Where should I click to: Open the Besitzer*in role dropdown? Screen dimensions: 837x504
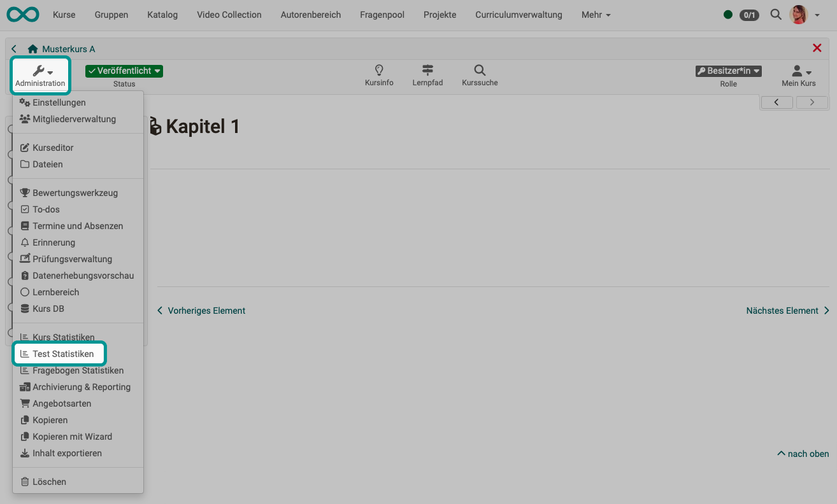point(728,71)
